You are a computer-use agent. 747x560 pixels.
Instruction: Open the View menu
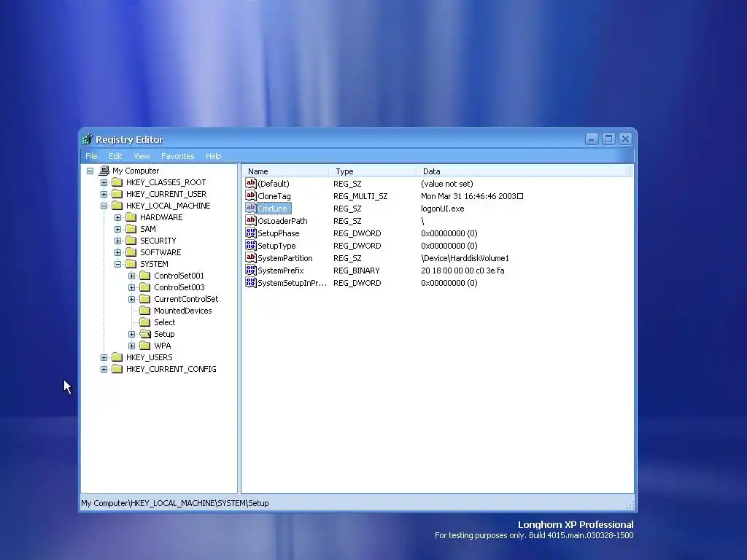pos(142,156)
